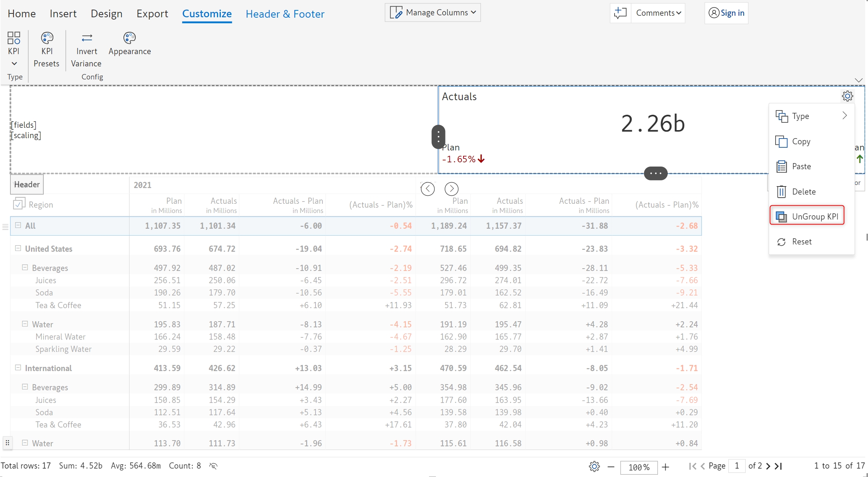Collapse the United States row
Screen dimensions: 868x477
point(18,248)
